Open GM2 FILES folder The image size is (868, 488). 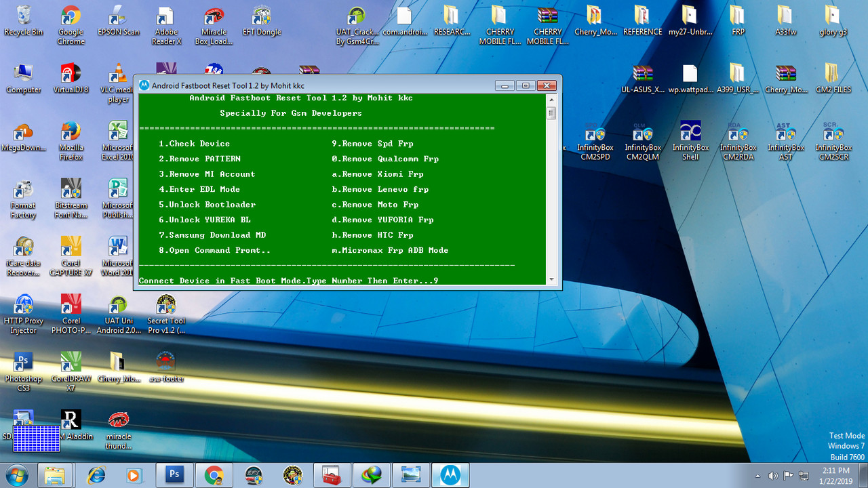point(833,79)
